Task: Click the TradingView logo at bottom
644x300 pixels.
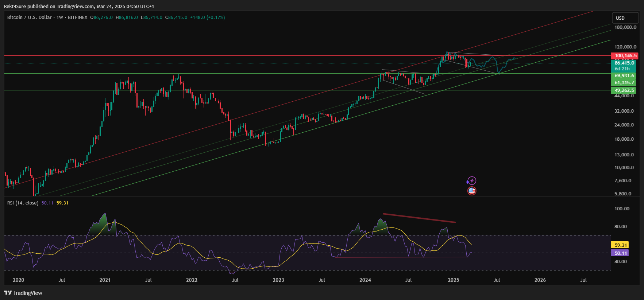Action: tap(23, 293)
